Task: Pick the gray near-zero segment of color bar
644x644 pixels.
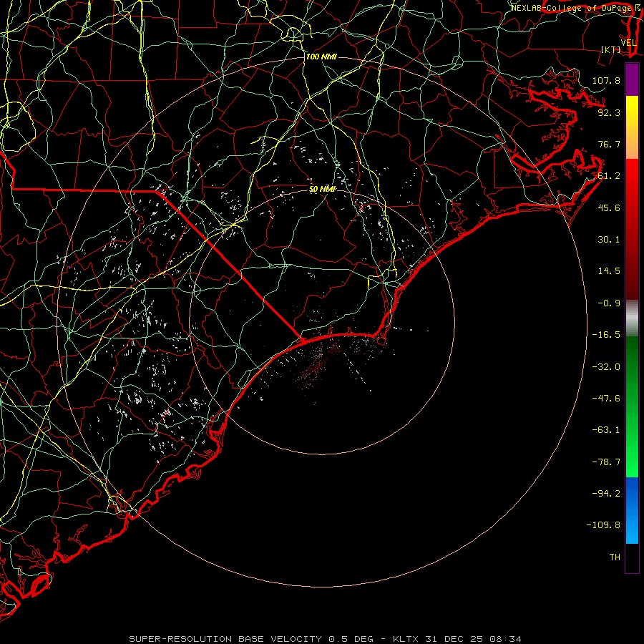Action: [632, 317]
